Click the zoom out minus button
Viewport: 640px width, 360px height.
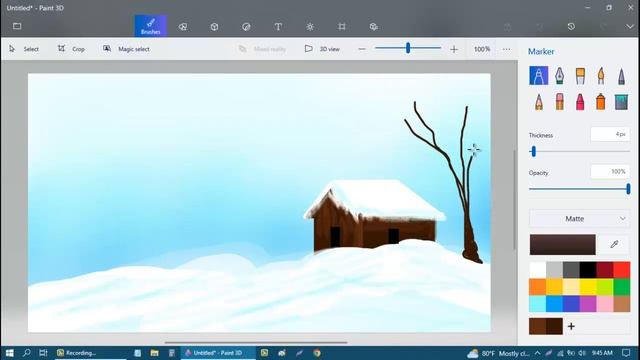click(362, 49)
